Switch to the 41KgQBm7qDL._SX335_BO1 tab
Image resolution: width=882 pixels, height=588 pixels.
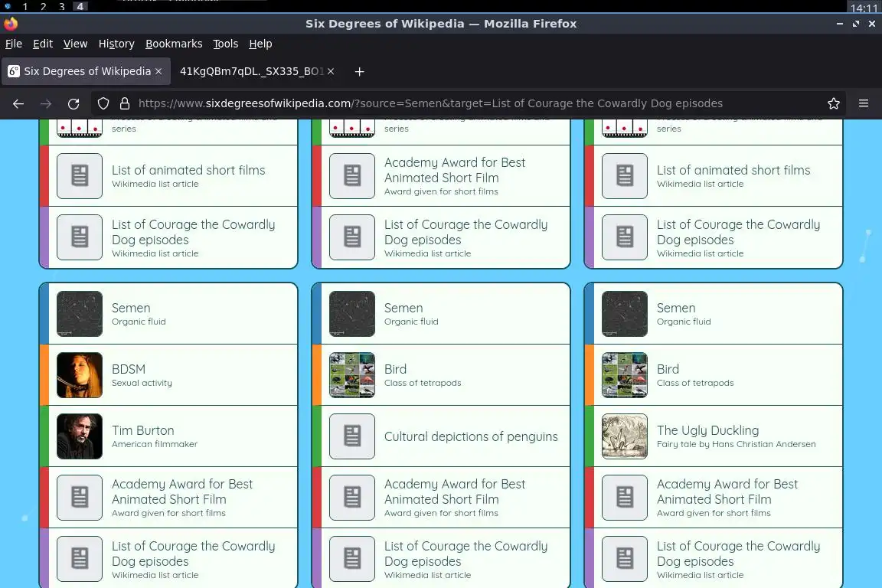256,71
